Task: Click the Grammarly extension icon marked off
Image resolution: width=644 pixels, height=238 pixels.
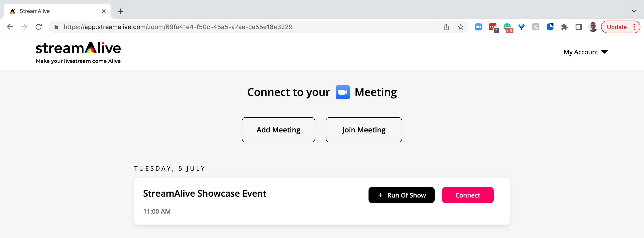Action: click(x=508, y=27)
